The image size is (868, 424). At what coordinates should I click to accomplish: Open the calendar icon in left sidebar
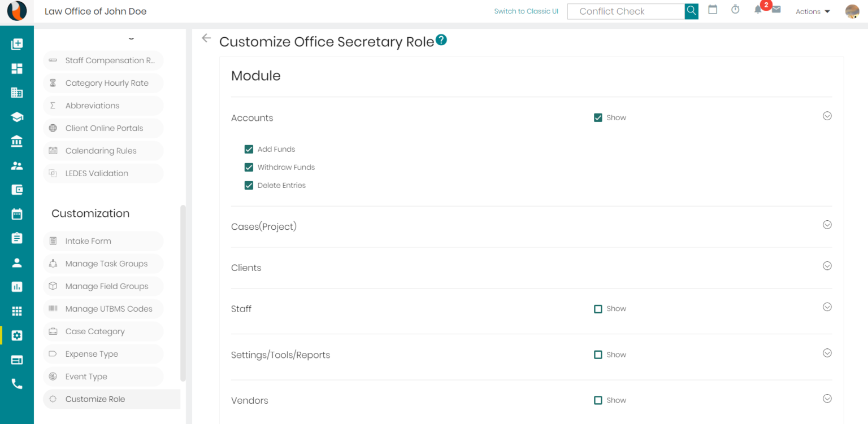click(x=17, y=214)
